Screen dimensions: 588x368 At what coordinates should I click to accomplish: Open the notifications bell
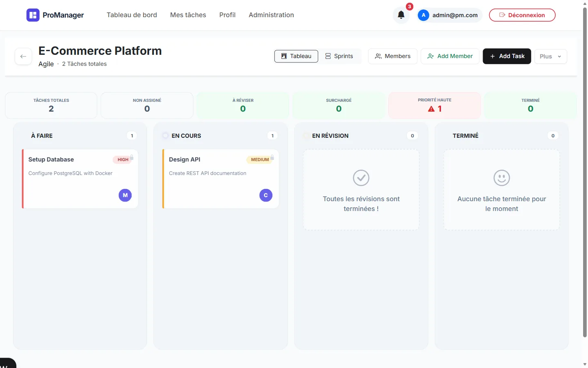tap(401, 15)
